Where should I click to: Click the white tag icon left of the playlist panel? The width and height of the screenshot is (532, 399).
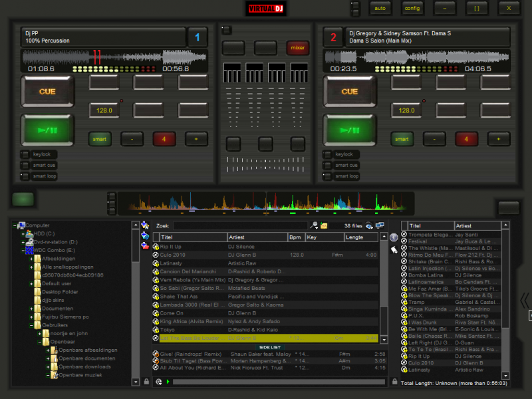[x=394, y=250]
